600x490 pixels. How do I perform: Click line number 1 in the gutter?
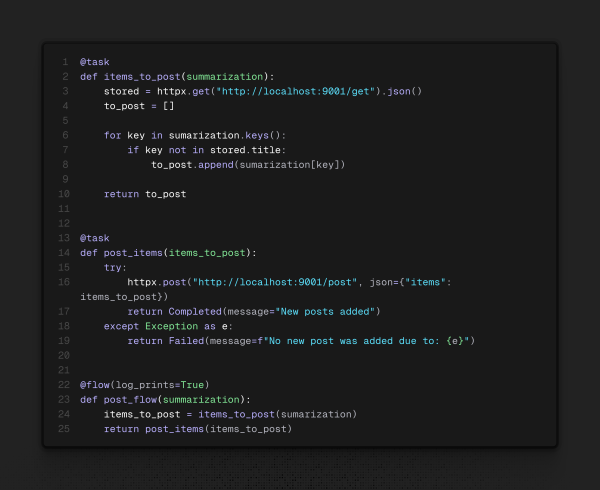pos(65,62)
